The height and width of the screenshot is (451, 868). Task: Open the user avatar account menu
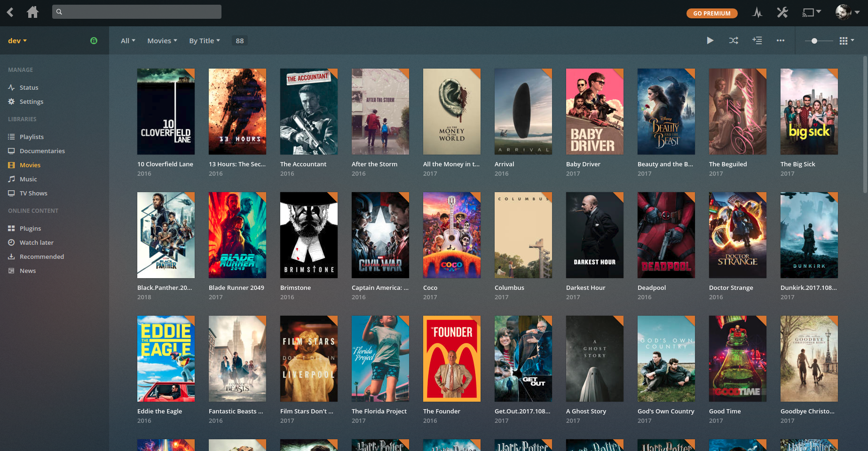point(847,12)
